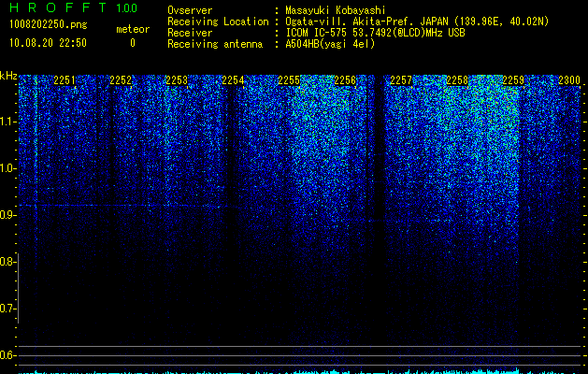588x374 pixels.
Task: Click the 2257 time marker
Action: click(401, 80)
